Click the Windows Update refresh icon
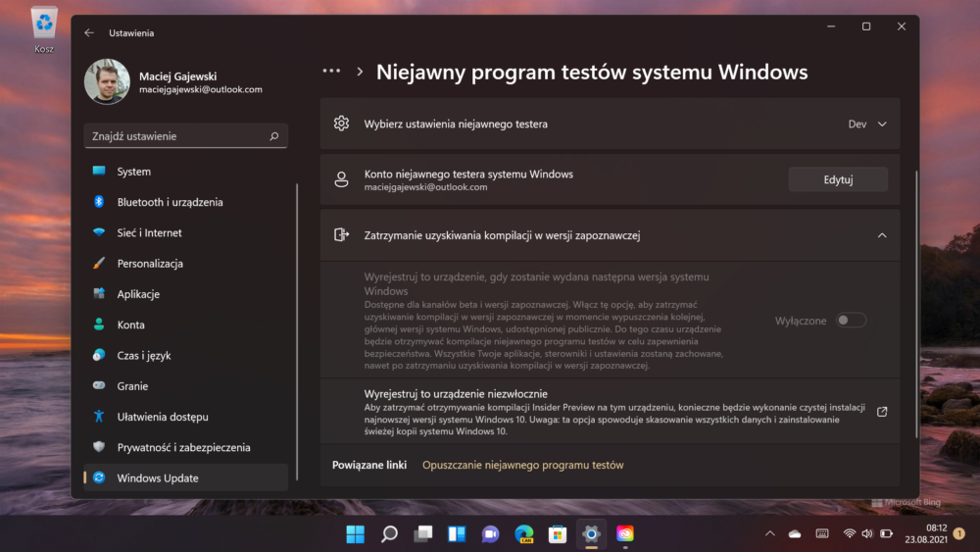 coord(99,477)
